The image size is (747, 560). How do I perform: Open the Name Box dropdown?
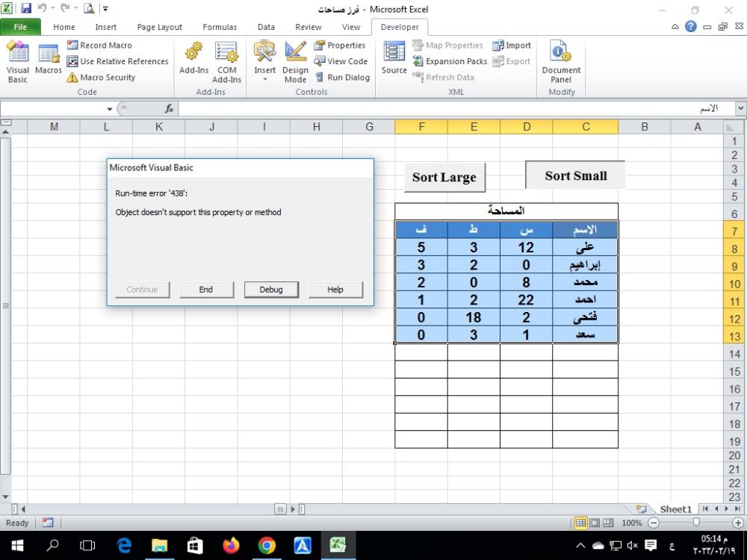(x=110, y=109)
